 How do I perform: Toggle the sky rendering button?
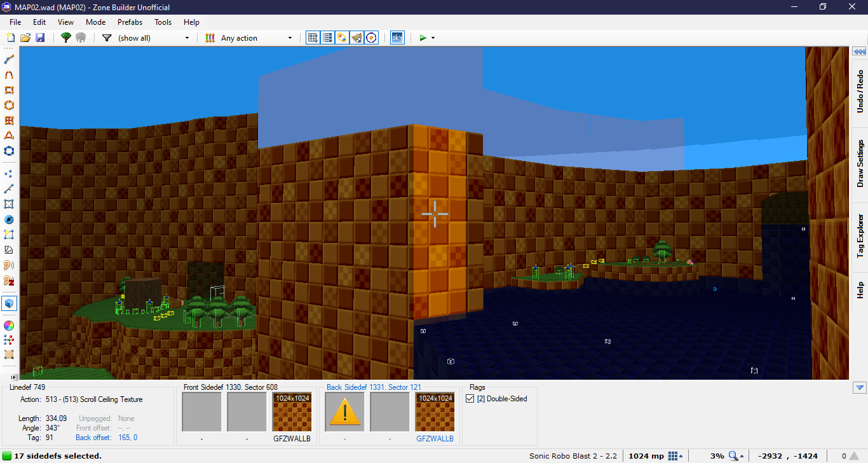397,38
